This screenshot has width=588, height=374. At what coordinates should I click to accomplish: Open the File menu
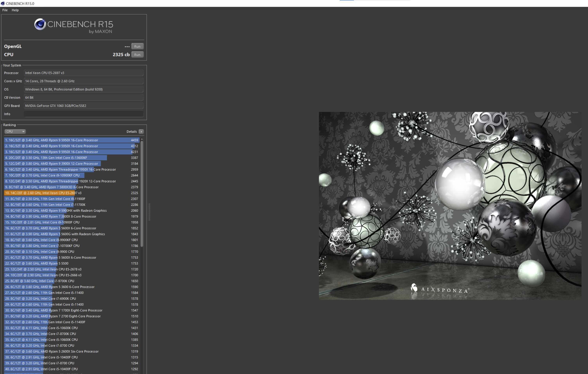coord(5,10)
